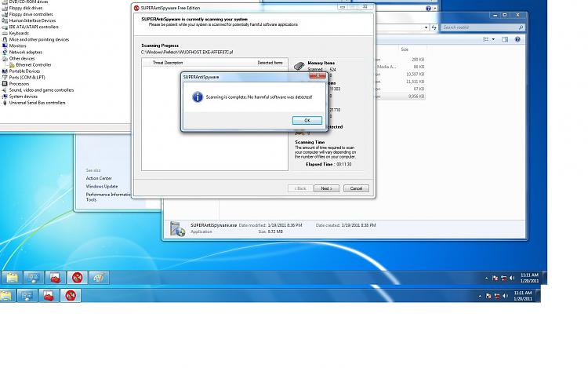Click the Human Interface Devices icon
Screen dimensions: 588x368
[5, 20]
